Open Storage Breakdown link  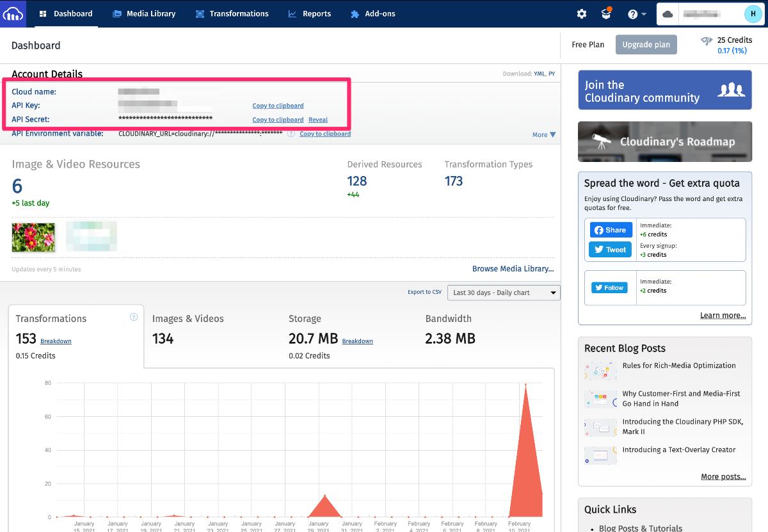tap(357, 341)
